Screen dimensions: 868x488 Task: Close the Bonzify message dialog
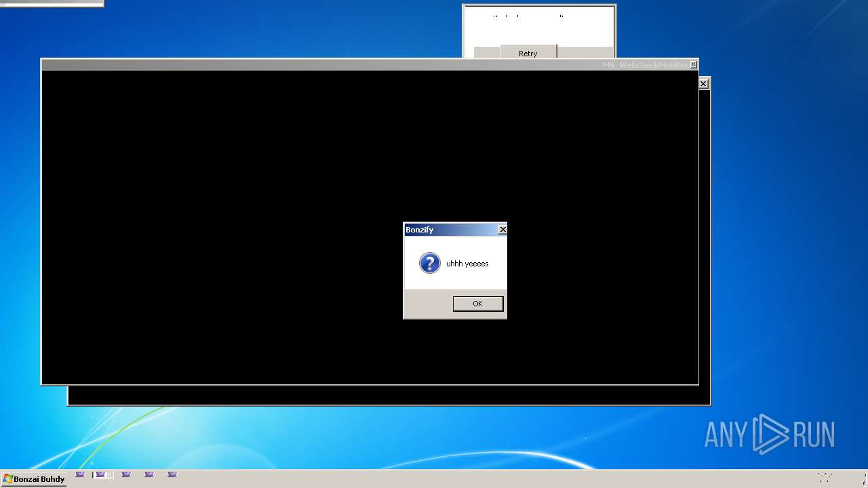502,230
